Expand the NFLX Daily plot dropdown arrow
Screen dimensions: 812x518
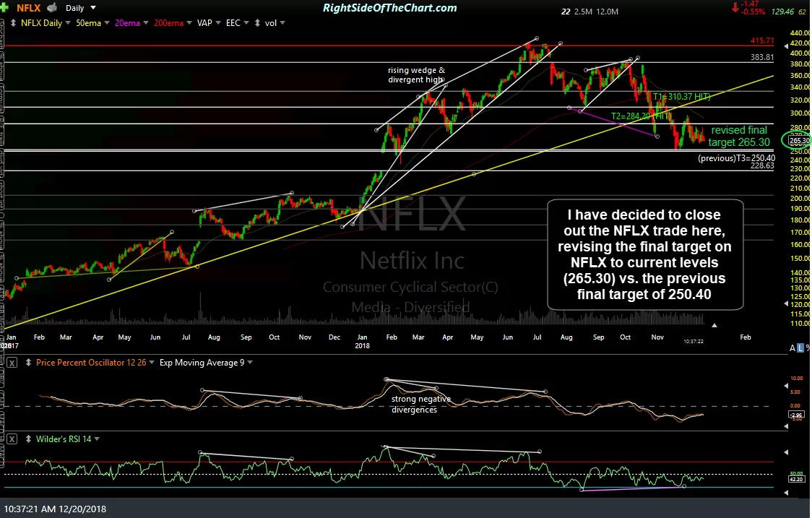pyautogui.click(x=68, y=23)
